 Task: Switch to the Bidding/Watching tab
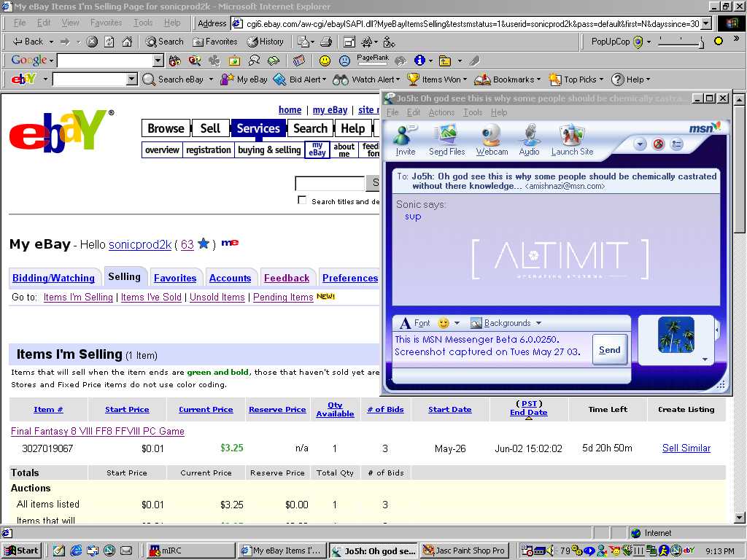tap(53, 278)
